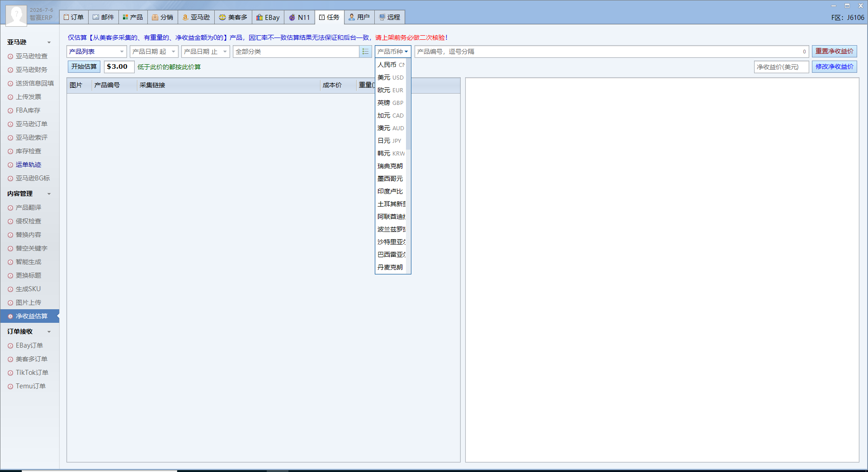868x472 pixels.
Task: Select 韩元 KRW from currency list
Action: 391,153
